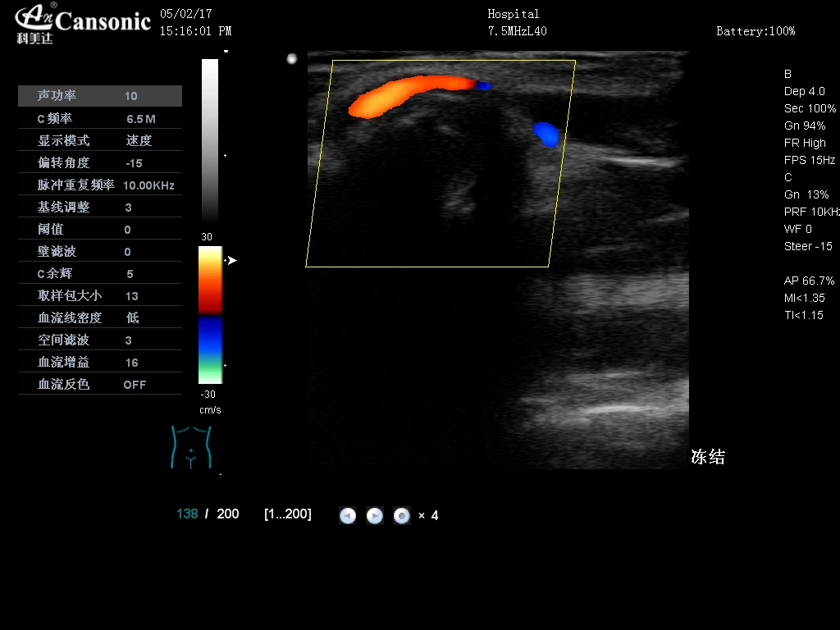Click the Sec 100% parameter

(x=810, y=108)
